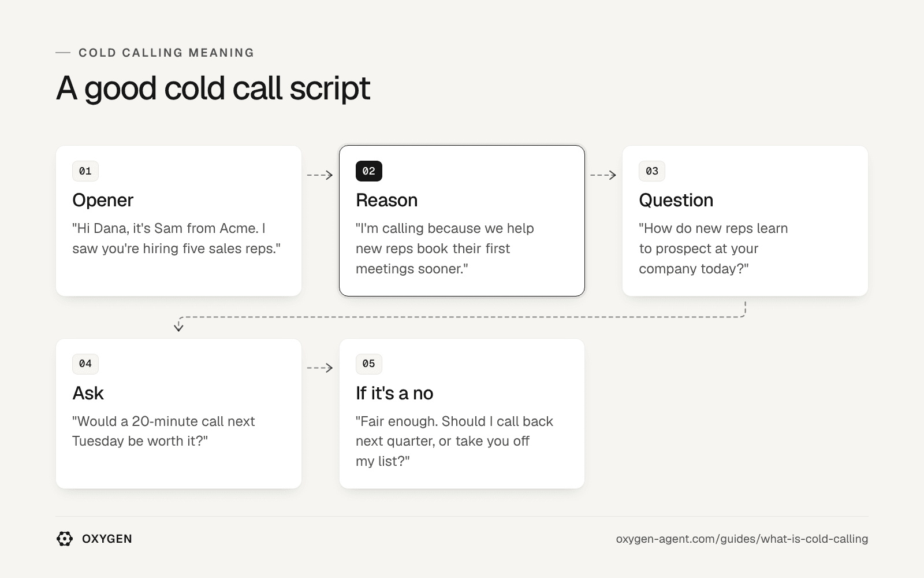Click the "Reason" heading
The height and width of the screenshot is (578, 924).
386,201
